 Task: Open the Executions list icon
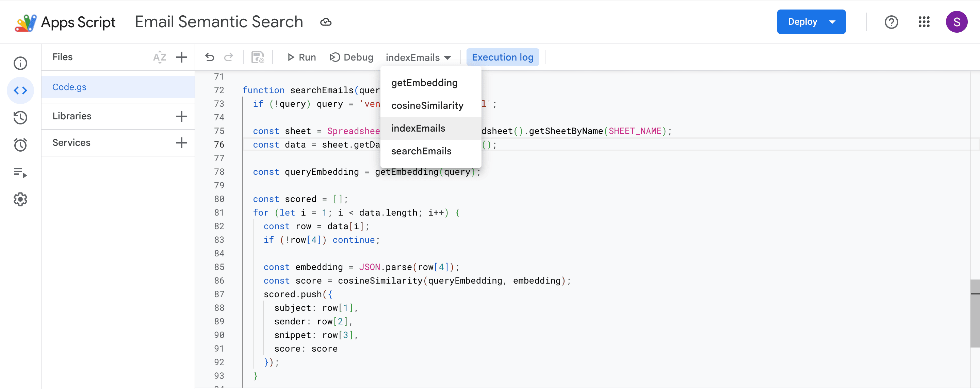pos(20,172)
